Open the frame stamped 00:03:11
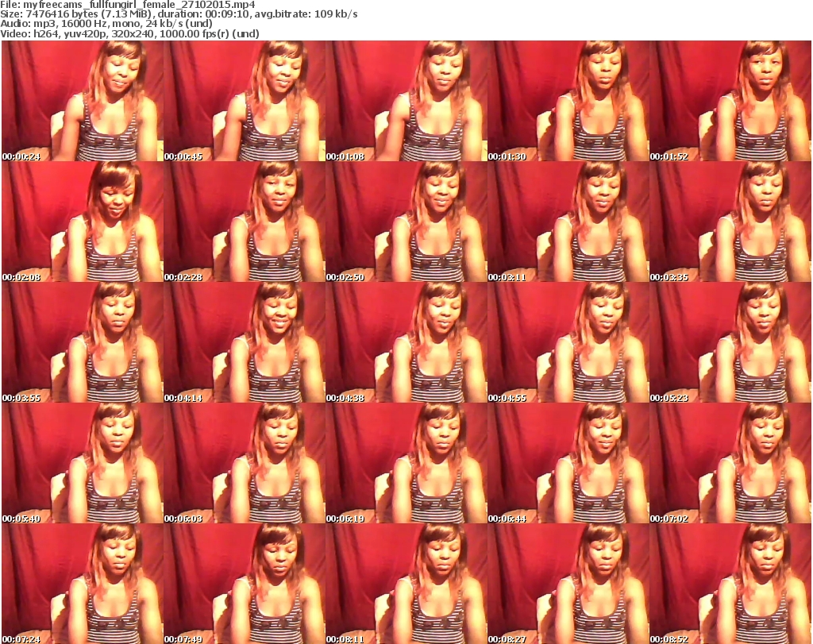 [568, 222]
